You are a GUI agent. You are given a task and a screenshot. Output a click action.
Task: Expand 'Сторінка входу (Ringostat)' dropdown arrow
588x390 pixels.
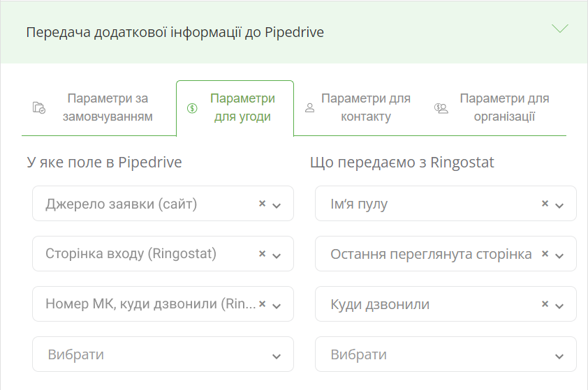pyautogui.click(x=277, y=255)
